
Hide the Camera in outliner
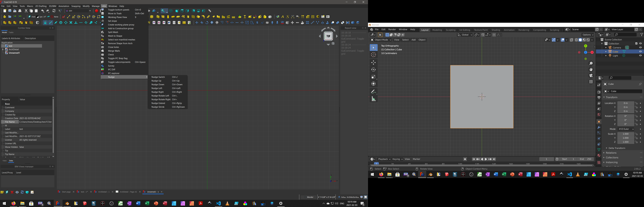pyautogui.click(x=640, y=47)
